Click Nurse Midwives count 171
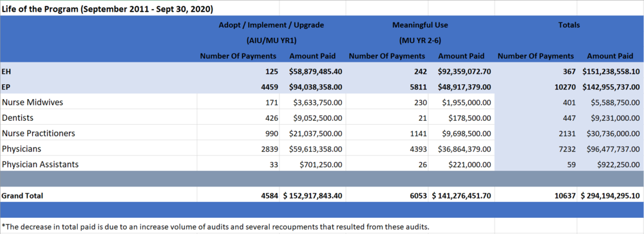 [x=272, y=103]
